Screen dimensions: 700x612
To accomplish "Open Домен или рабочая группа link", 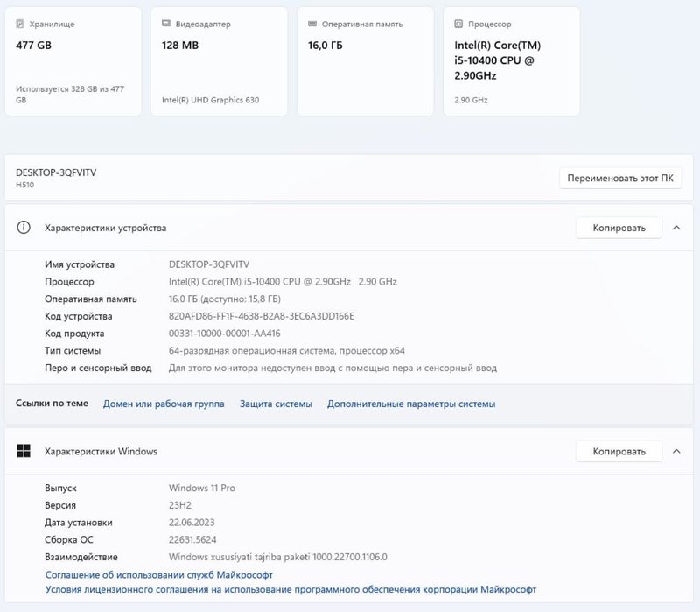I will click(164, 404).
